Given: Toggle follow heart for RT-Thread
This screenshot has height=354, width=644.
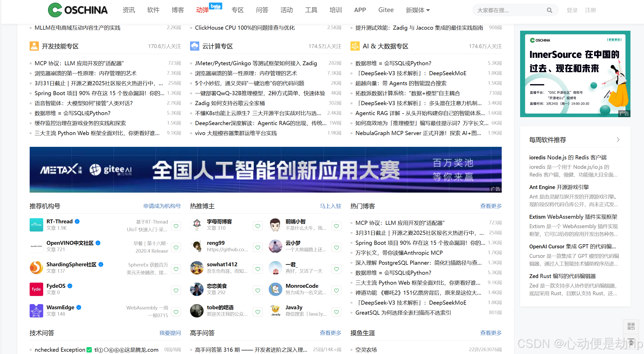Looking at the screenshot, I should pos(176,226).
